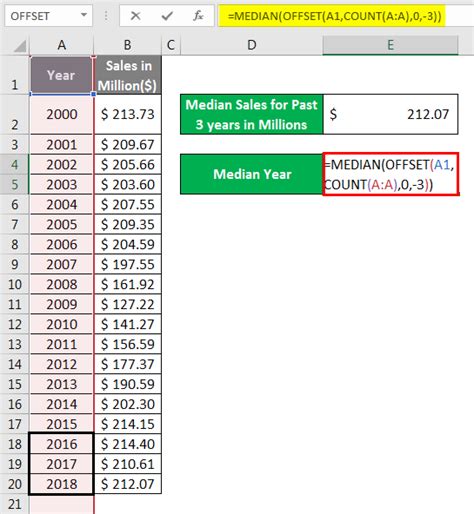Click sales value $ 214.15

click(x=128, y=424)
